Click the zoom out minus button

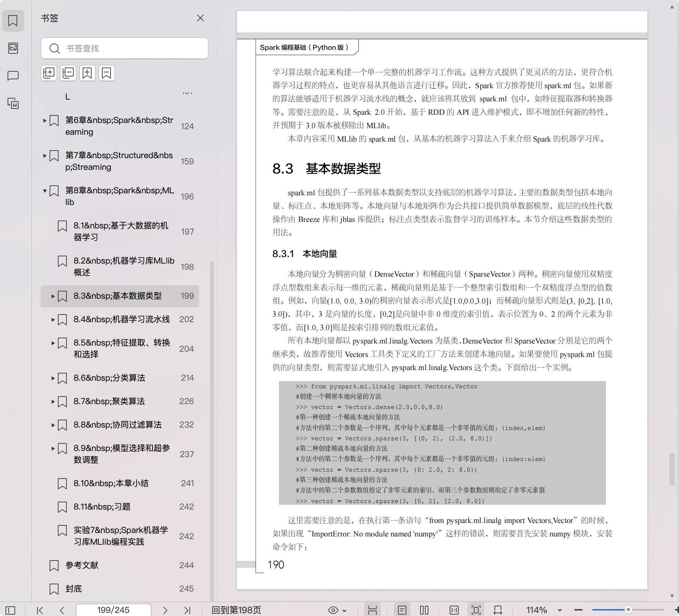click(x=579, y=610)
